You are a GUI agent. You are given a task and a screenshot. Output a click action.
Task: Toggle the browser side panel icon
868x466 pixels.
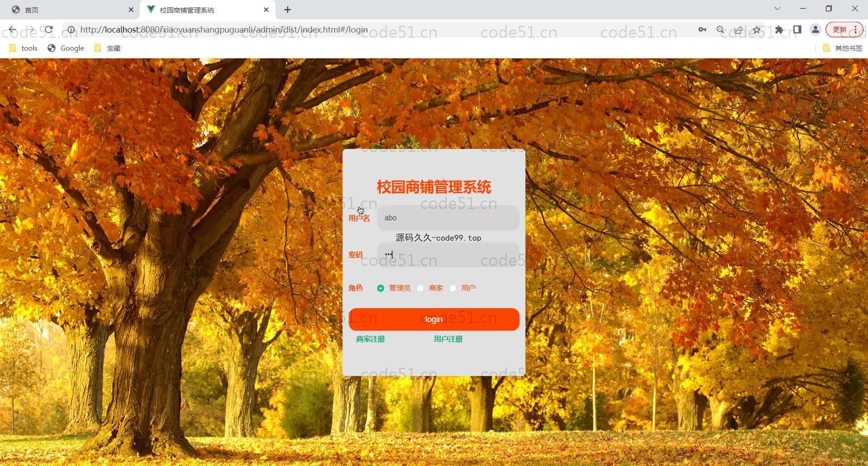(x=797, y=30)
